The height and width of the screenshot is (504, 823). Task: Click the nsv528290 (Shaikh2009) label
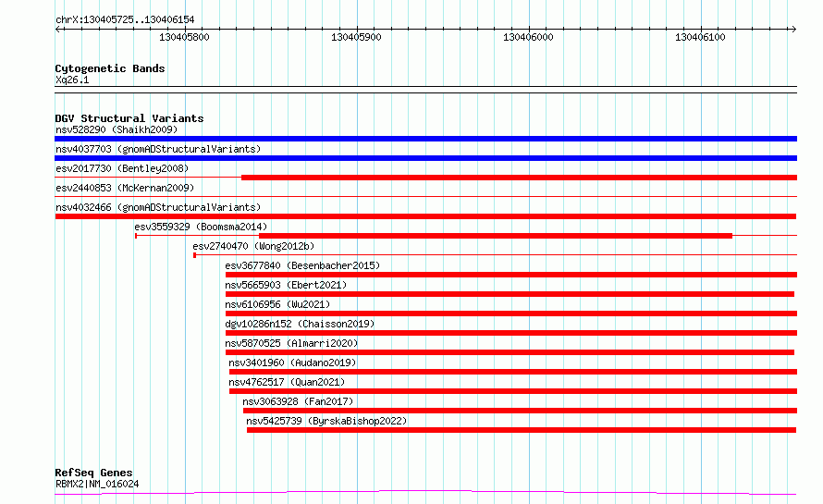117,129
